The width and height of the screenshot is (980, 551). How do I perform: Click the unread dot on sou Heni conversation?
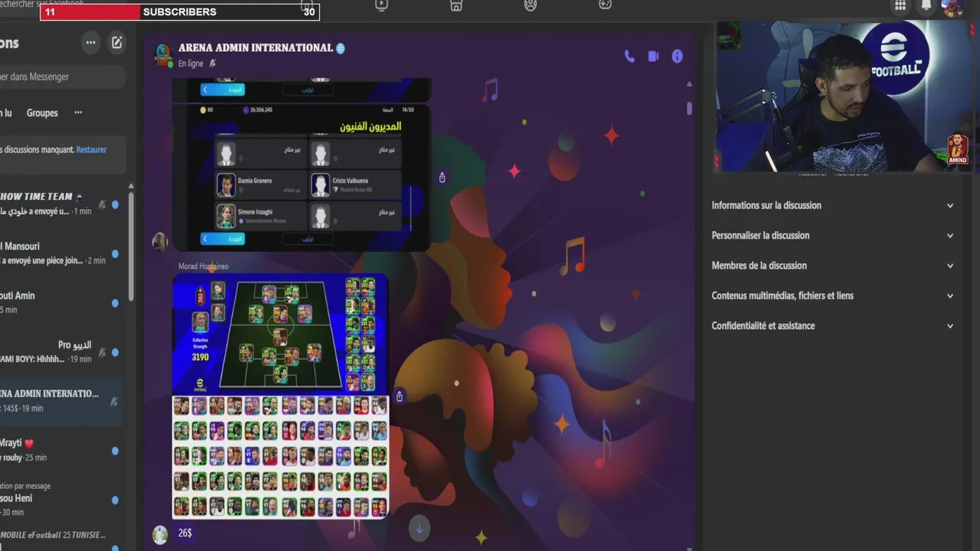pos(115,500)
